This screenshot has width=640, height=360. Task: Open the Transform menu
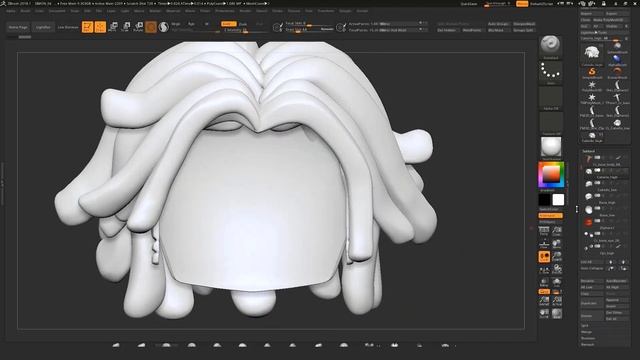click(326, 11)
